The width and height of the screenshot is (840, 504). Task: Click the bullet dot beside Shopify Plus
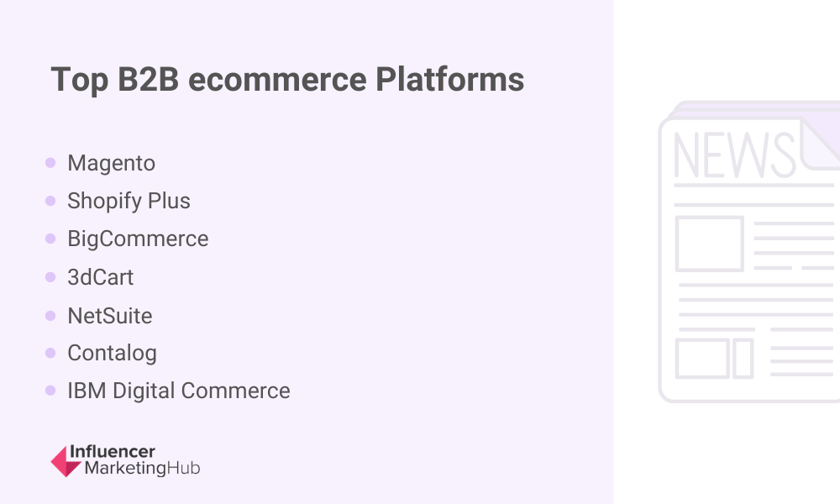(x=50, y=200)
